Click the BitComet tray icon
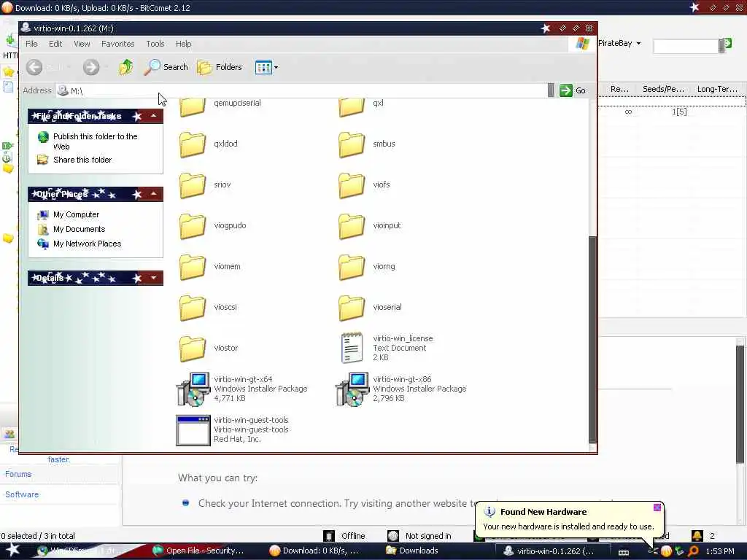The width and height of the screenshot is (747, 560). point(666,551)
